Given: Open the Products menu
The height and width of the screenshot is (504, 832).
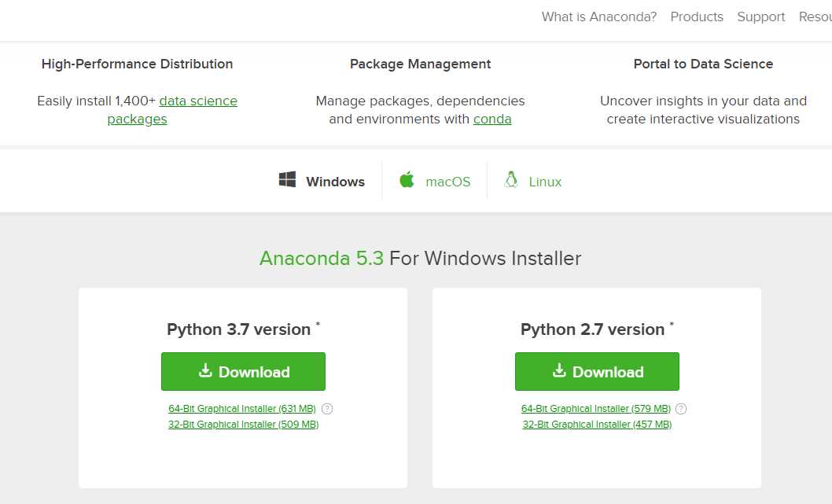Looking at the screenshot, I should click(x=697, y=17).
